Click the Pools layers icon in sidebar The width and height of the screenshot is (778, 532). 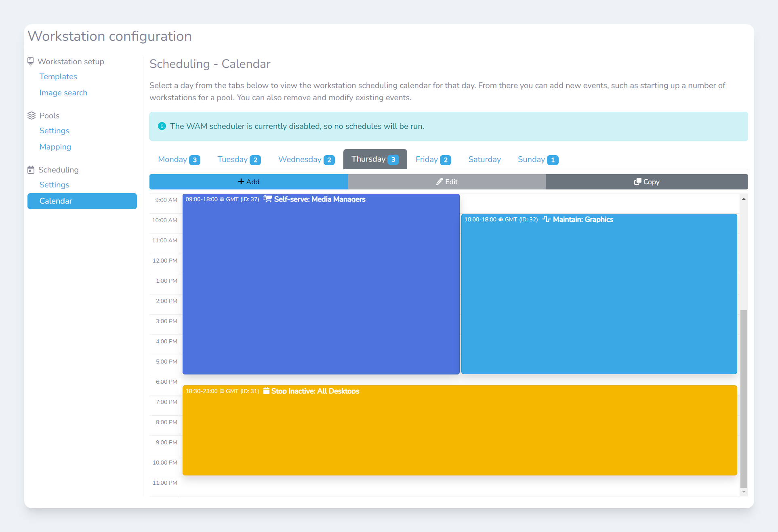click(x=32, y=116)
